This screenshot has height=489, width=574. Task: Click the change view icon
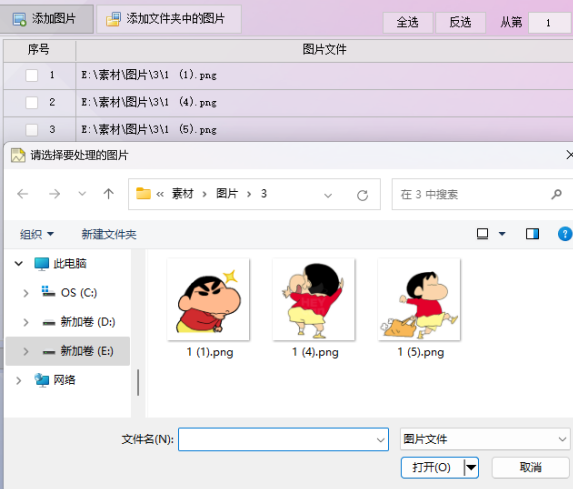pos(482,234)
